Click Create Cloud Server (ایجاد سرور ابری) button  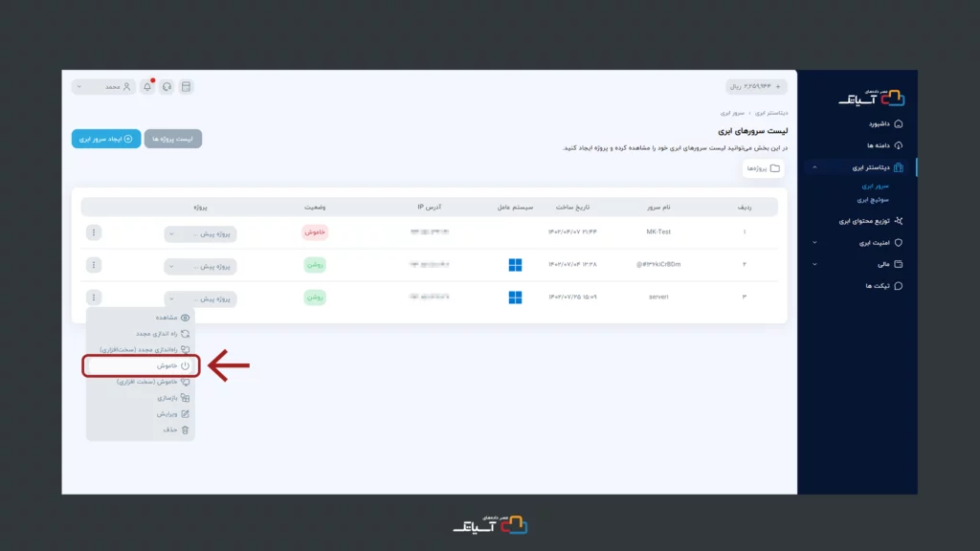(105, 139)
